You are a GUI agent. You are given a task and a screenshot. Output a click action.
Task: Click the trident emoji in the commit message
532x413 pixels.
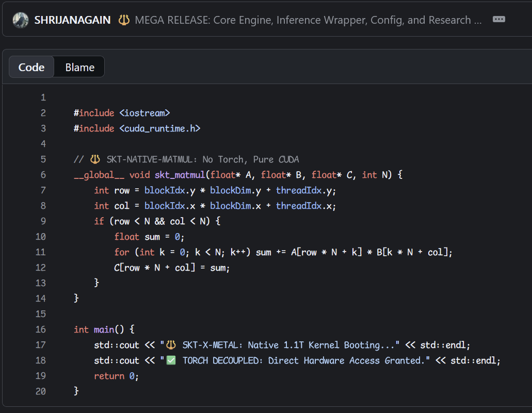tap(124, 20)
